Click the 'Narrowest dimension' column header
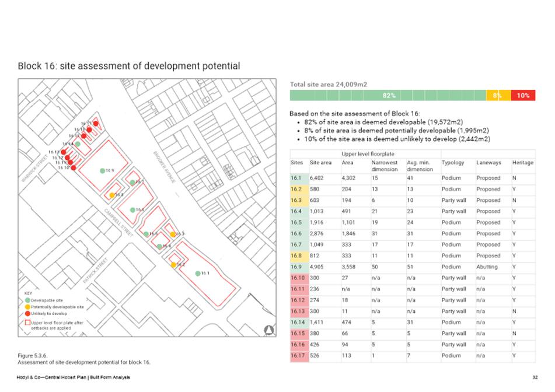Image resolution: width=555 pixels, height=392 pixels. tap(385, 166)
